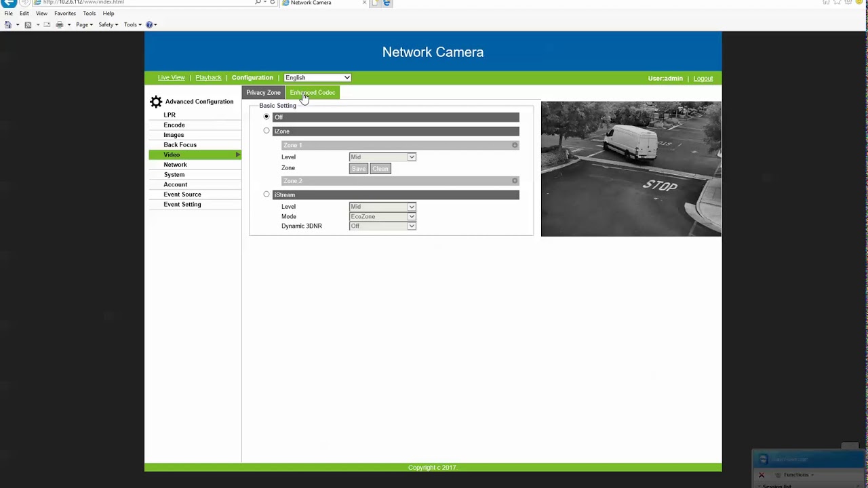
Task: Go back with the browser back arrow
Action: tap(9, 3)
